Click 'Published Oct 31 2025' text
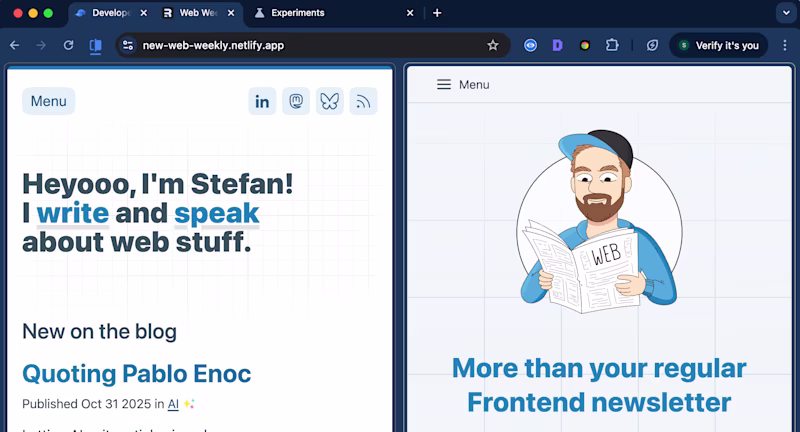 coord(87,404)
